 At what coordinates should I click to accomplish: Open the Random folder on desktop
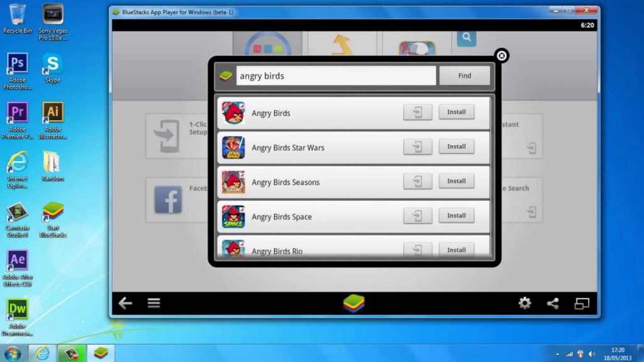click(x=52, y=166)
